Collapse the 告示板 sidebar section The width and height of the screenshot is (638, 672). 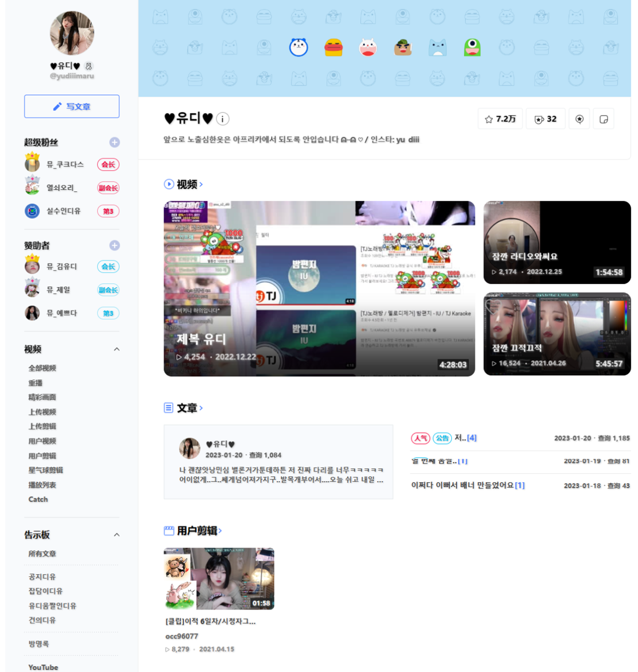[117, 535]
